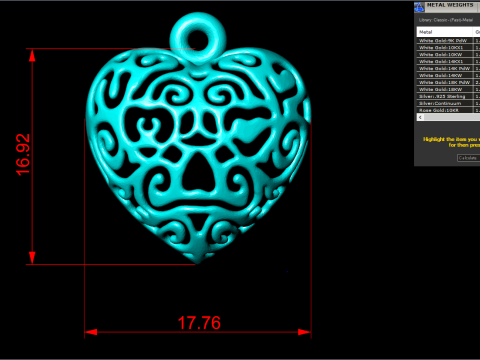Click the metal list scroll-left arrow
The height and width of the screenshot is (360, 480).
point(420,117)
